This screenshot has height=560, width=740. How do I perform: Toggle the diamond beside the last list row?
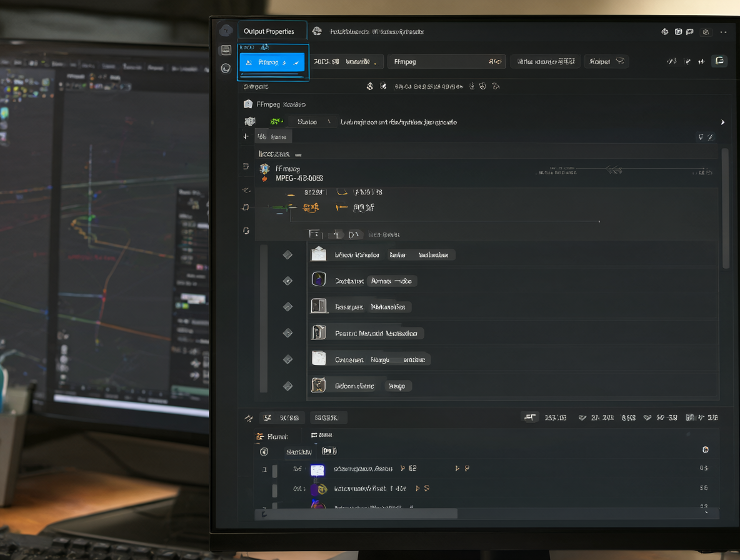coord(287,386)
